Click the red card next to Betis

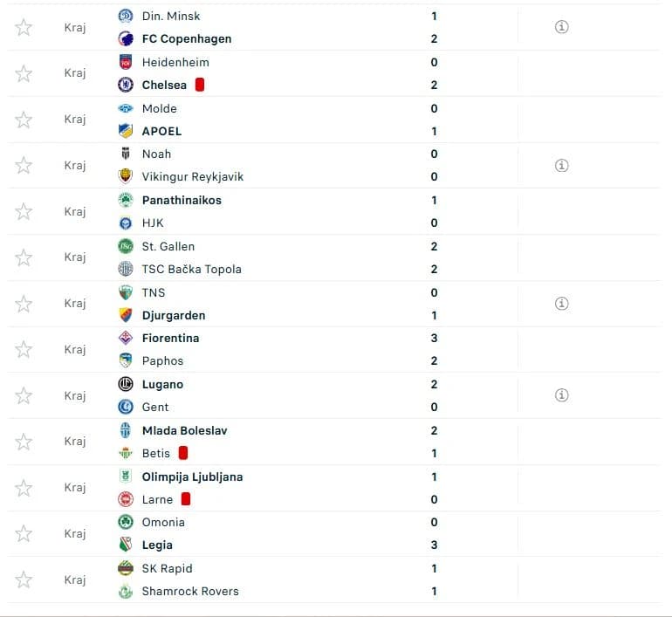pos(183,453)
